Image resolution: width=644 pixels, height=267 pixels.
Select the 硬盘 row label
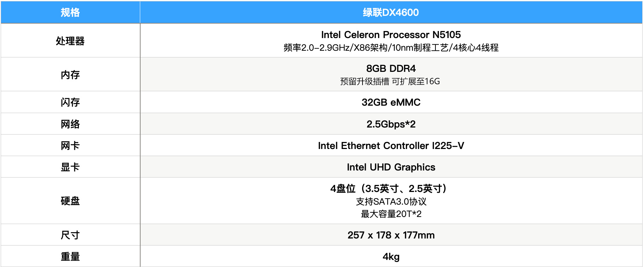click(x=70, y=201)
